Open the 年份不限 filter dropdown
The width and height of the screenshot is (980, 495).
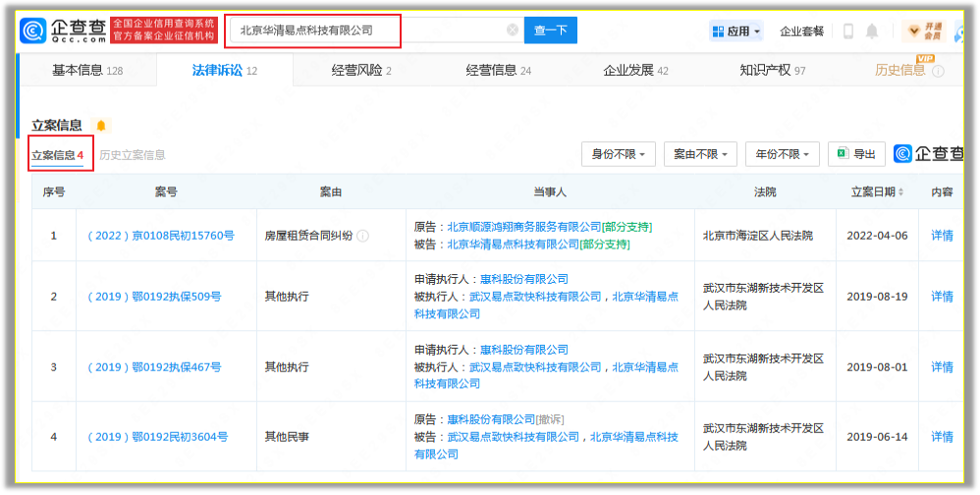pyautogui.click(x=782, y=154)
